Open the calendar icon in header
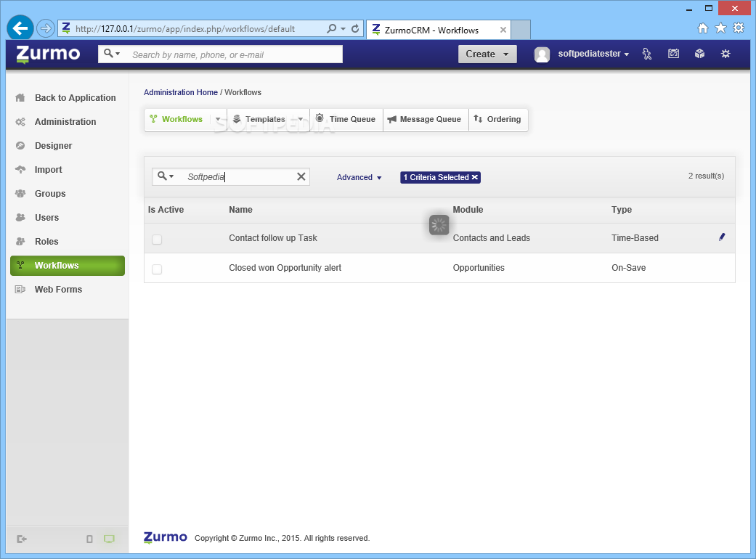The image size is (756, 559). click(x=673, y=54)
